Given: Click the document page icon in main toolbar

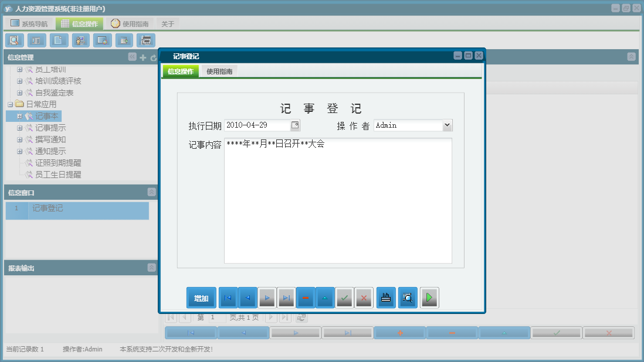Looking at the screenshot, I should coord(58,40).
